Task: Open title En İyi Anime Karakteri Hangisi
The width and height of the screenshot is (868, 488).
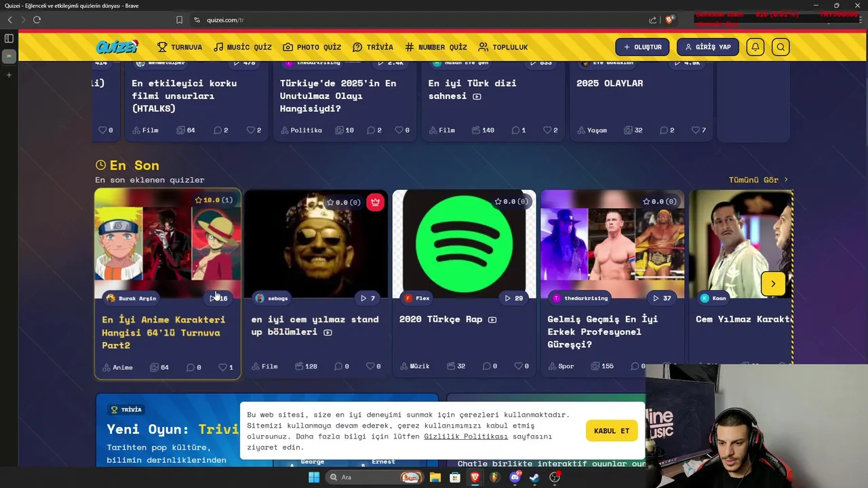Action: click(x=163, y=332)
